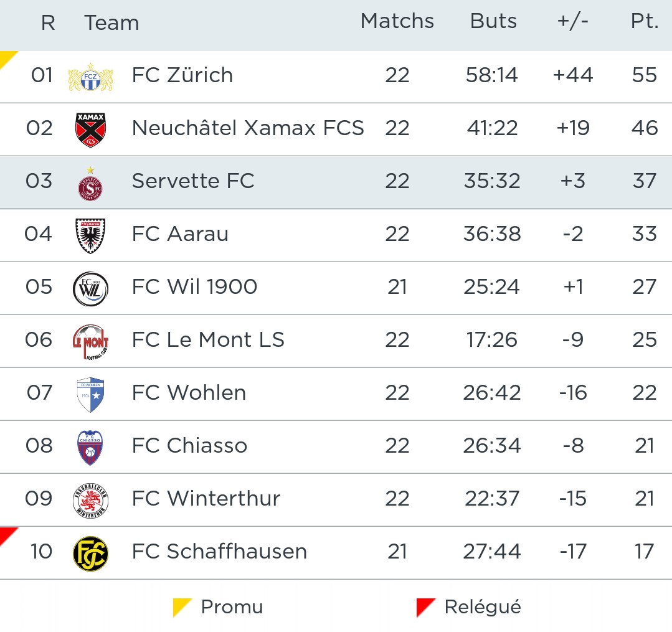Click the yellow Promu legend marker
The image size is (672, 632).
[181, 608]
